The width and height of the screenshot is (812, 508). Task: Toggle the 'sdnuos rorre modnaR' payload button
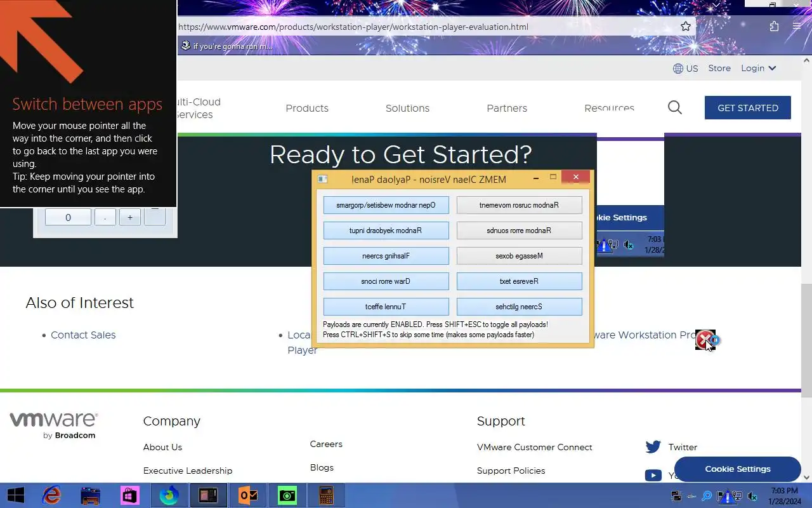(519, 231)
